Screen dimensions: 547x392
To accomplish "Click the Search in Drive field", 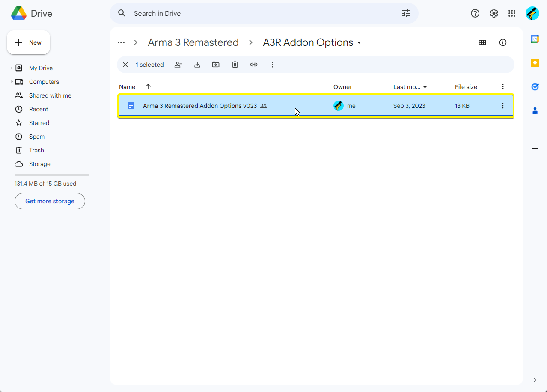I will point(264,13).
